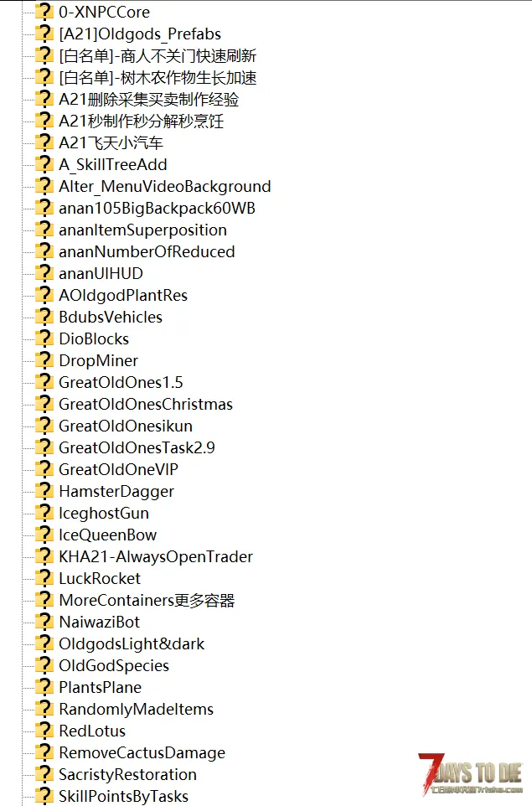This screenshot has width=532, height=806.
Task: Select the SkillPointsByTasks item
Action: [123, 796]
